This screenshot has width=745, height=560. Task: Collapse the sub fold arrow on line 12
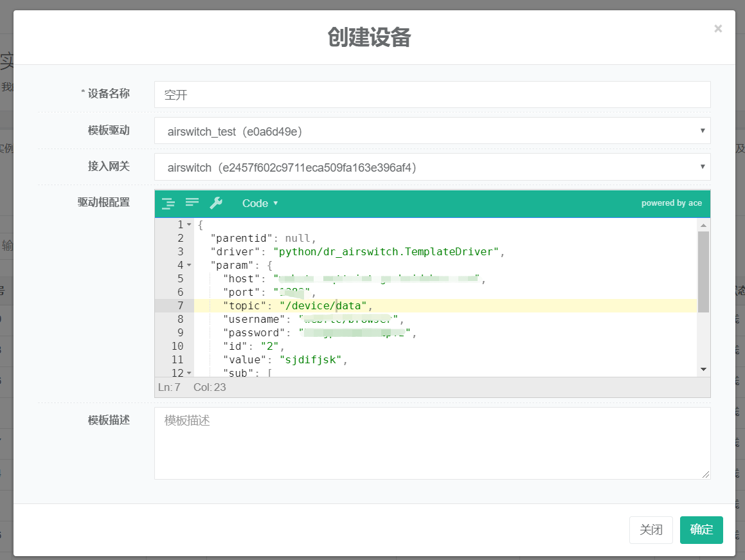tap(189, 373)
